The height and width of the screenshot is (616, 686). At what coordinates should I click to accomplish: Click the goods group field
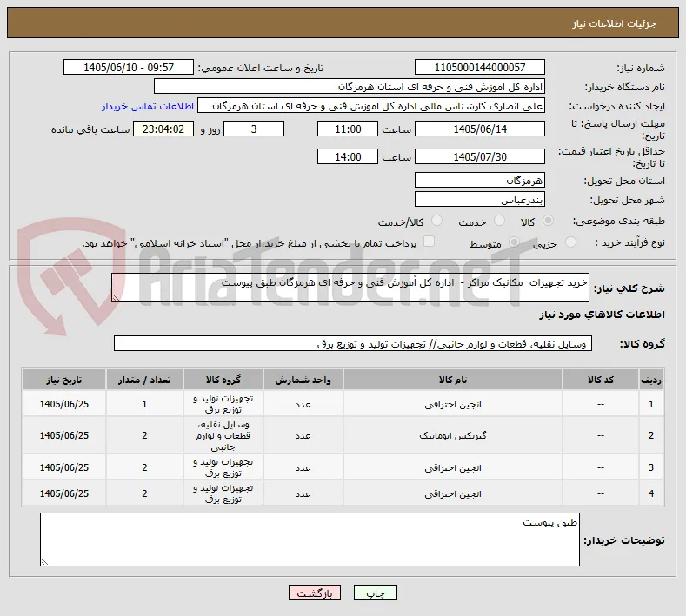point(353,344)
